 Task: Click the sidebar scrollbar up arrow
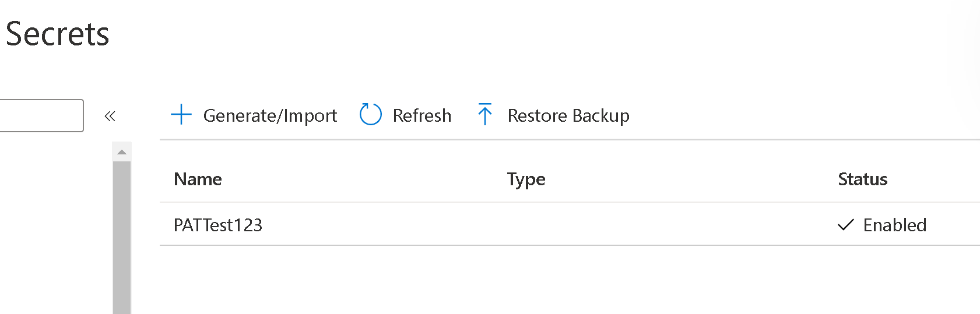(x=122, y=152)
